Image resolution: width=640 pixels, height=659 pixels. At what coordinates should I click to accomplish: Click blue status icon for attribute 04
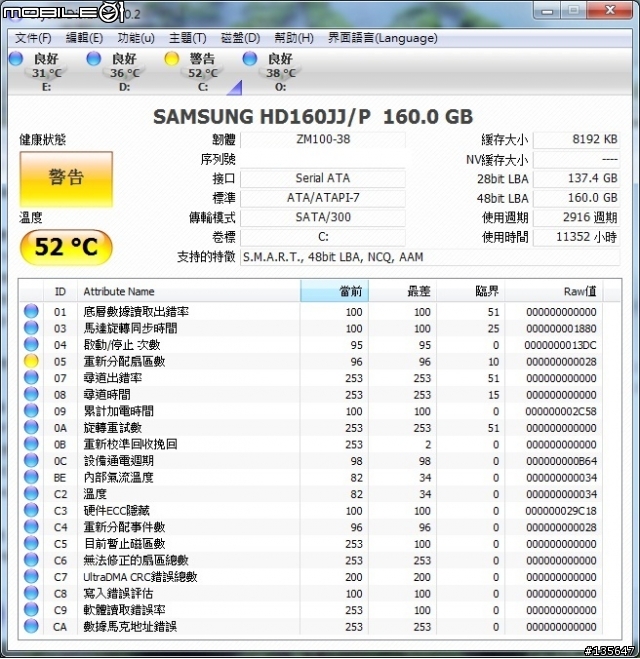[x=31, y=344]
